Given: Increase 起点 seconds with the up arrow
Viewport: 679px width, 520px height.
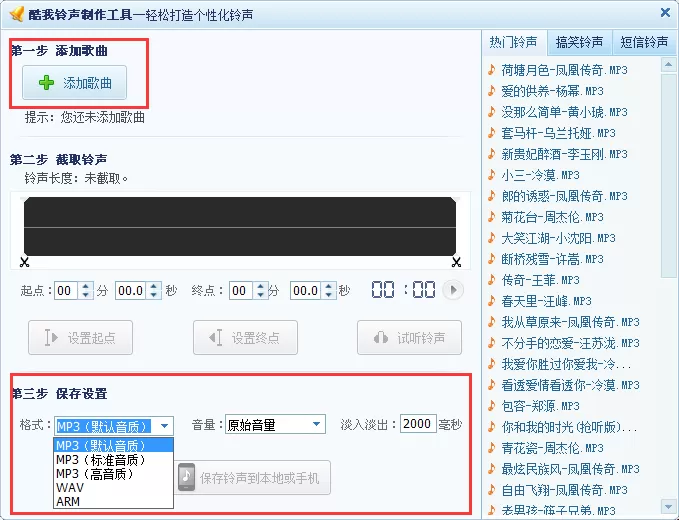Looking at the screenshot, I should (x=154, y=286).
